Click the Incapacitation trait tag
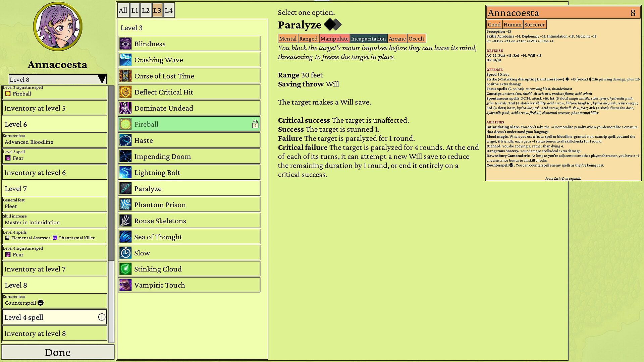644x362 pixels. 368,39
